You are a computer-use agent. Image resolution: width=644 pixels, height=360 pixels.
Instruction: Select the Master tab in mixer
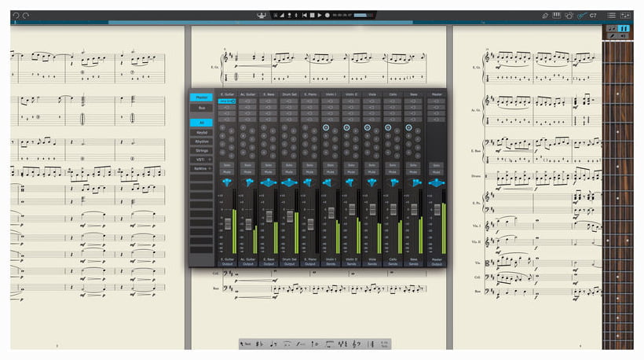click(x=202, y=97)
